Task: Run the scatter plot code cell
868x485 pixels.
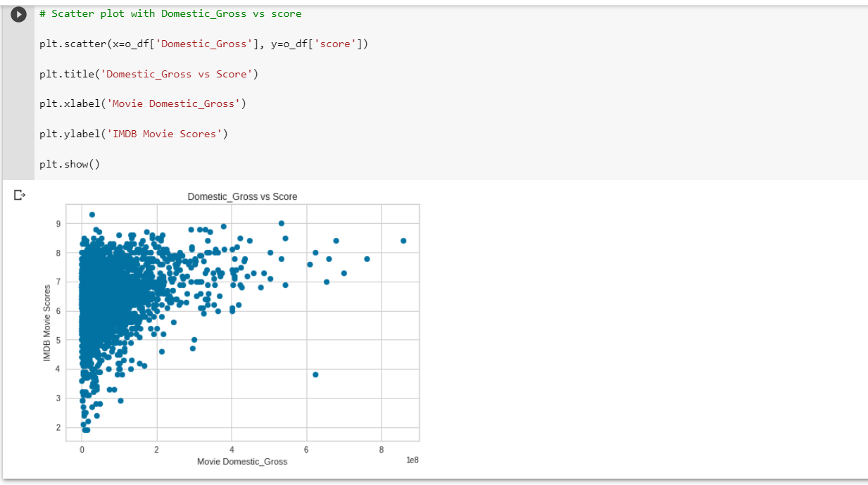Action: pos(19,14)
